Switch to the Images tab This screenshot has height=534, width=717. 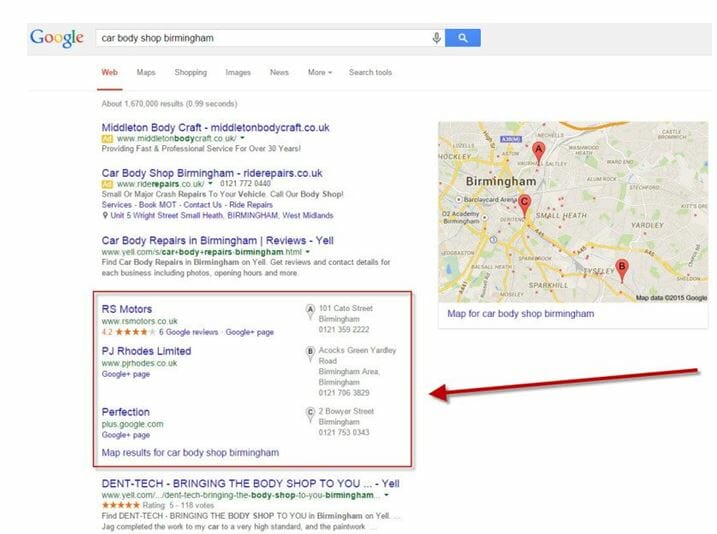tap(238, 72)
